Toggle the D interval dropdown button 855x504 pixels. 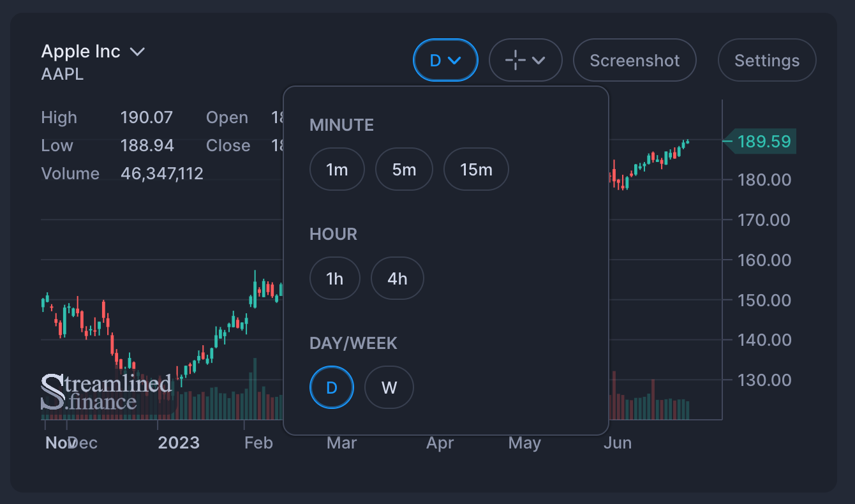click(445, 60)
